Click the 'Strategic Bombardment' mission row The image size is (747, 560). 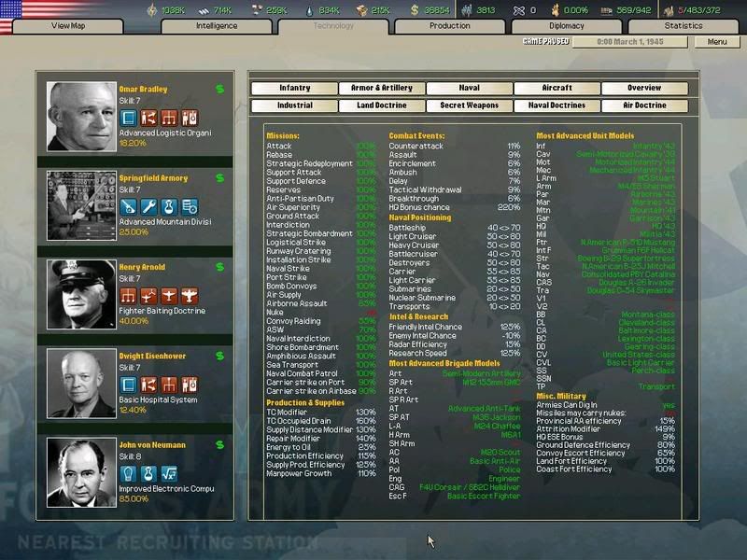tap(321, 234)
